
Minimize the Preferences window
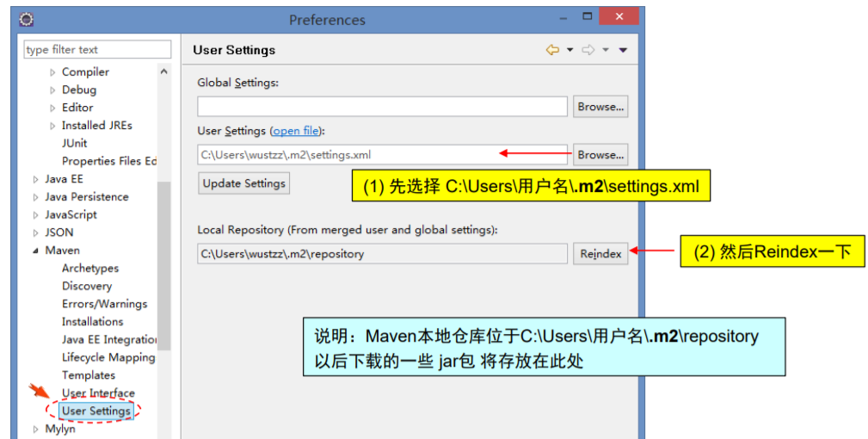563,18
